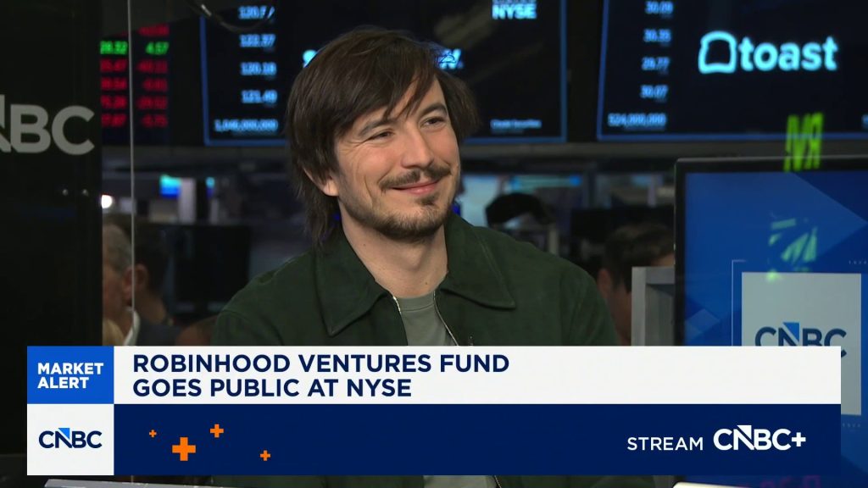The height and width of the screenshot is (488, 868).
Task: Click the CNBC+ logo in the banner
Action: [x=759, y=440]
